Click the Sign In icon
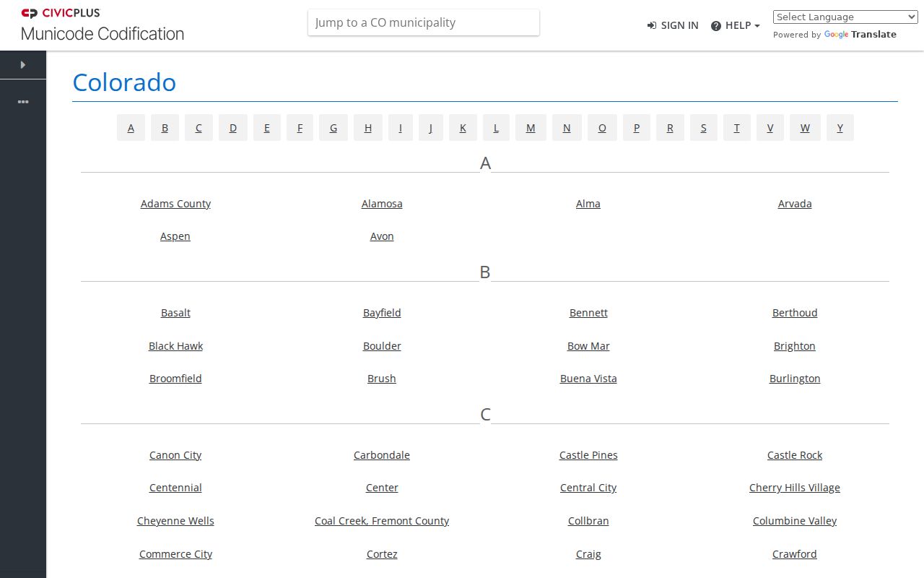924x578 pixels. click(652, 25)
